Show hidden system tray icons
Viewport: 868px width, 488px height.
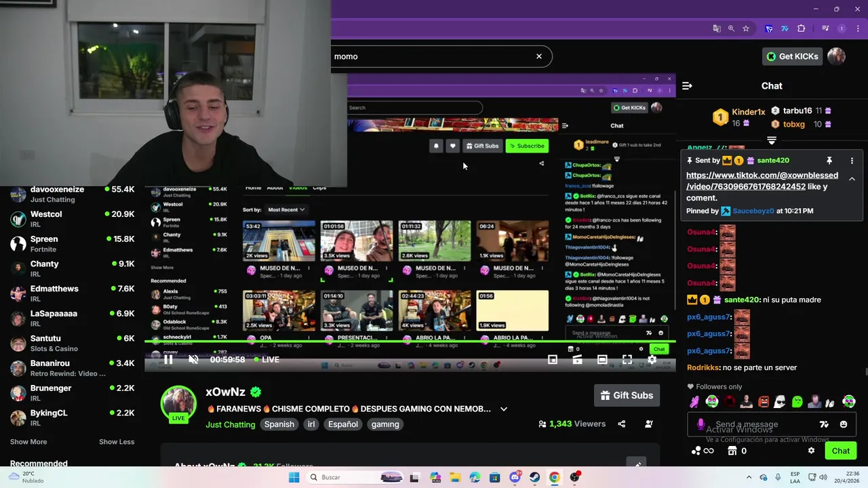tap(749, 477)
